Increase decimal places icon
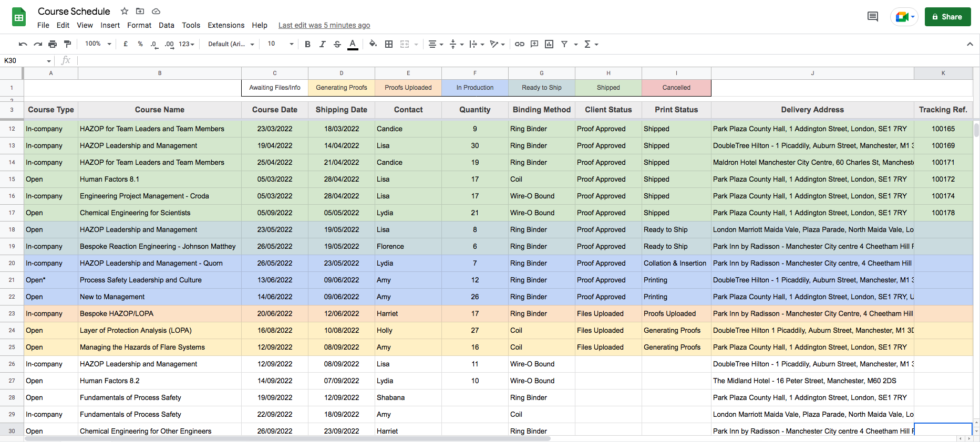The height and width of the screenshot is (442, 980). pyautogui.click(x=169, y=44)
